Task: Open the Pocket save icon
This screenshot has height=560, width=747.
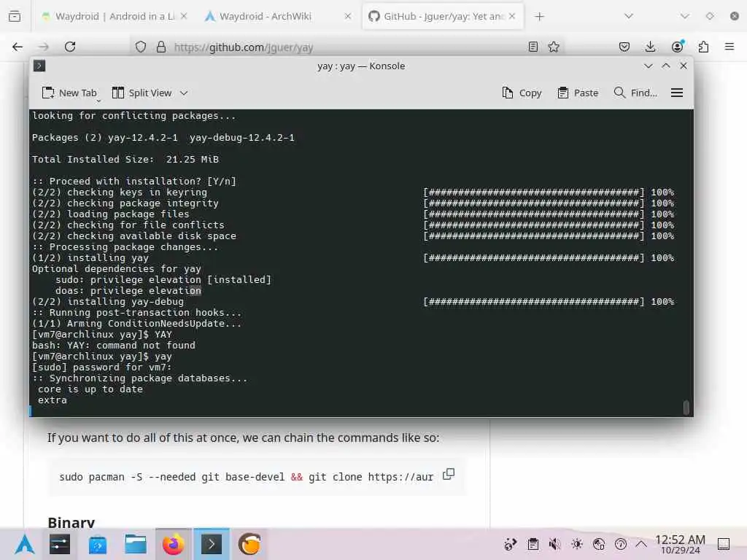Action: (624, 47)
